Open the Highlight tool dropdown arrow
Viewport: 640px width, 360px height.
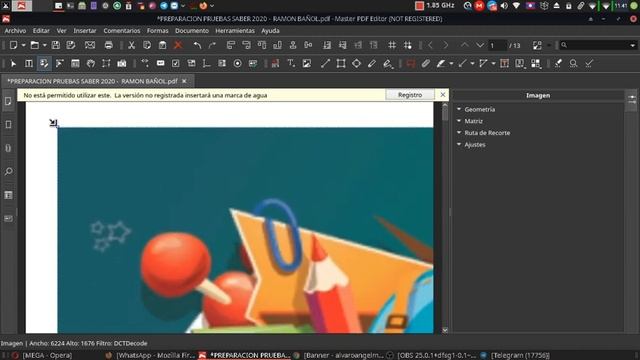pos(451,64)
